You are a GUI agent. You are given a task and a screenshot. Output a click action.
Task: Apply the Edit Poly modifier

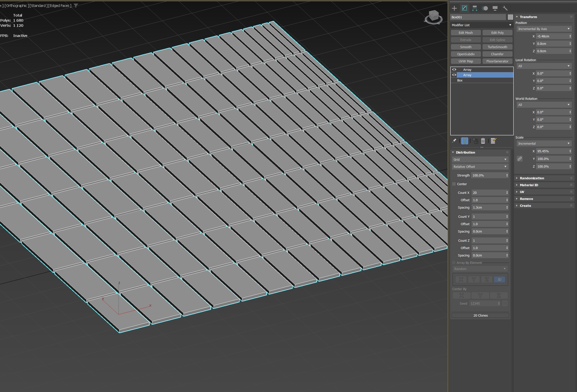click(x=497, y=33)
